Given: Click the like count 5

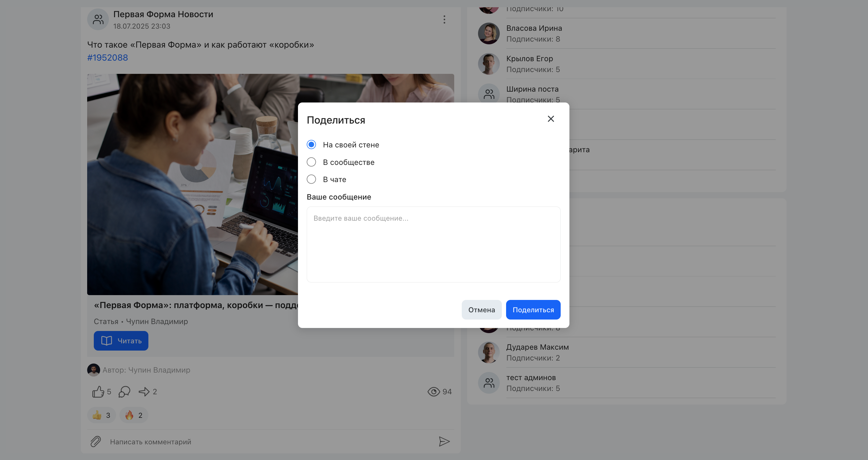Looking at the screenshot, I should click(109, 391).
